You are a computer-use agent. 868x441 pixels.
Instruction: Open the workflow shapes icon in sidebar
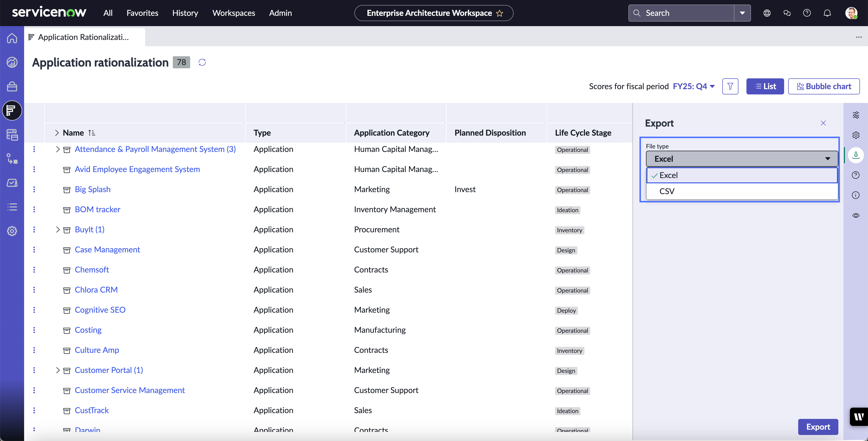12,159
